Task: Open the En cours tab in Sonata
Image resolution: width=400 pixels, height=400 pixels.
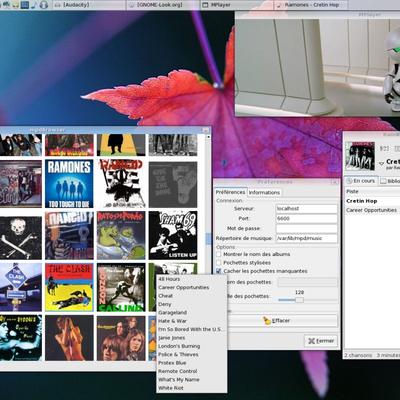Action: click(x=361, y=181)
